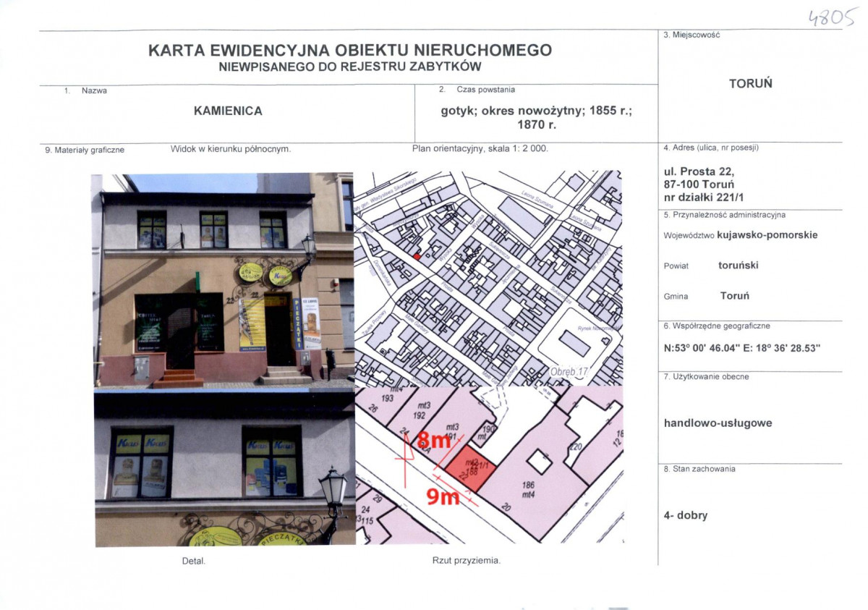This screenshot has width=868, height=610.
Task: Open the building facade photograph
Action: click(223, 280)
